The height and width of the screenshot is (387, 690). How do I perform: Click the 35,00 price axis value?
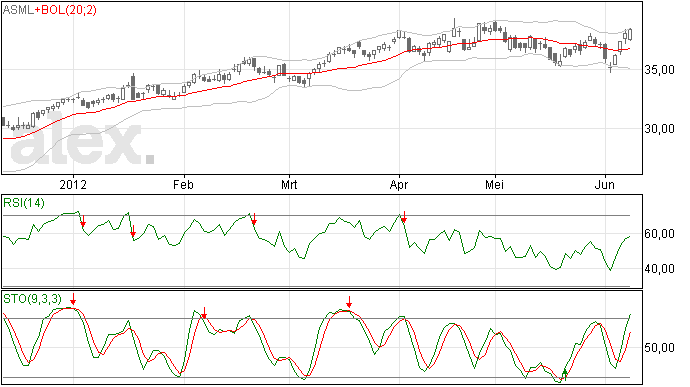click(x=659, y=70)
